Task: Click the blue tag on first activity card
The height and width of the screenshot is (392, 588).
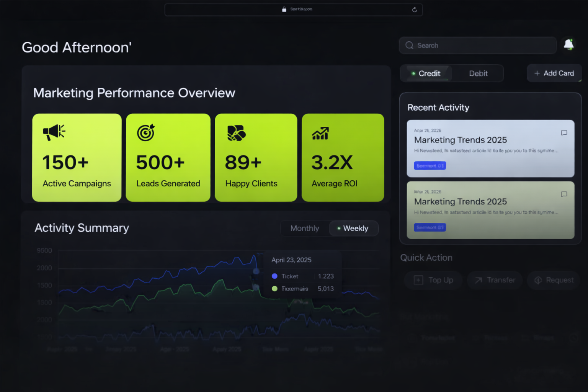Action: coord(430,166)
